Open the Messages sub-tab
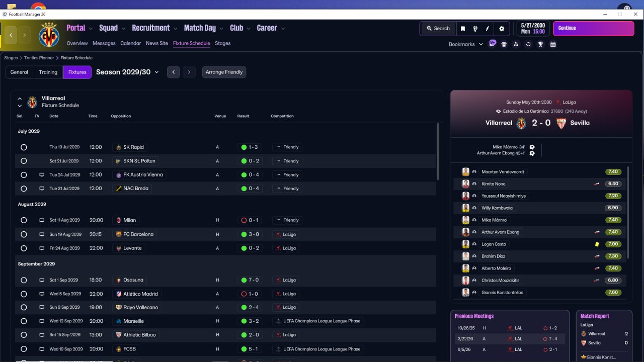Viewport: 644px width, 362px height. point(104,43)
